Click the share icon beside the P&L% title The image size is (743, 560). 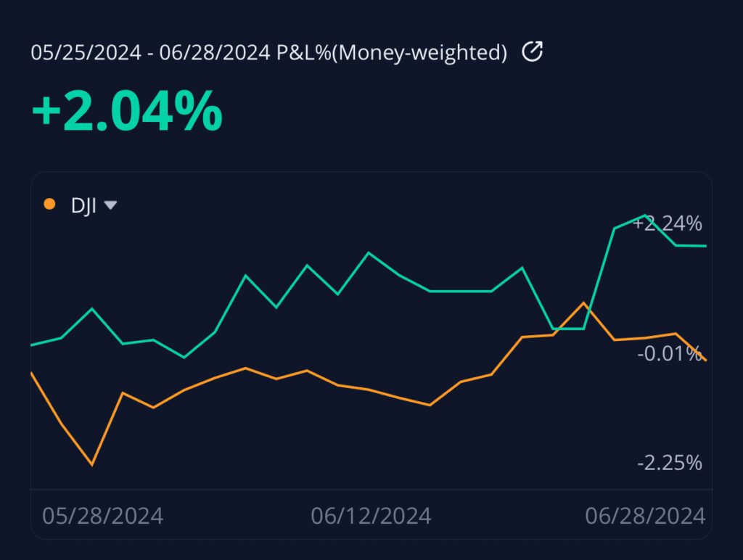tap(533, 52)
